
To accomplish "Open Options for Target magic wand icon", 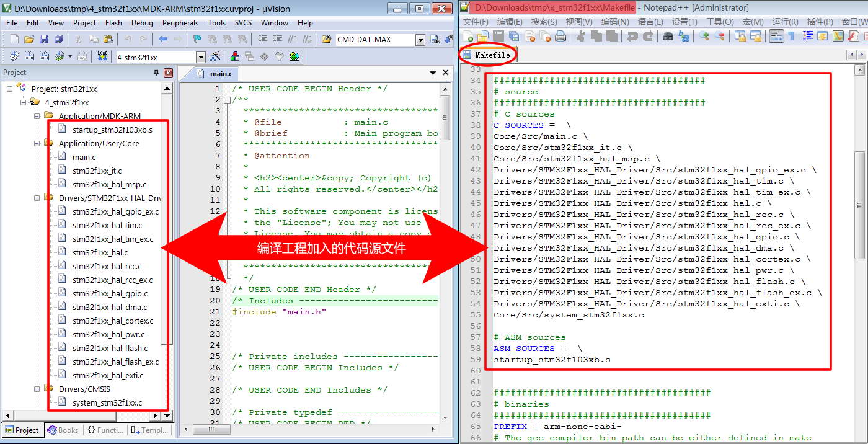I will 215,57.
